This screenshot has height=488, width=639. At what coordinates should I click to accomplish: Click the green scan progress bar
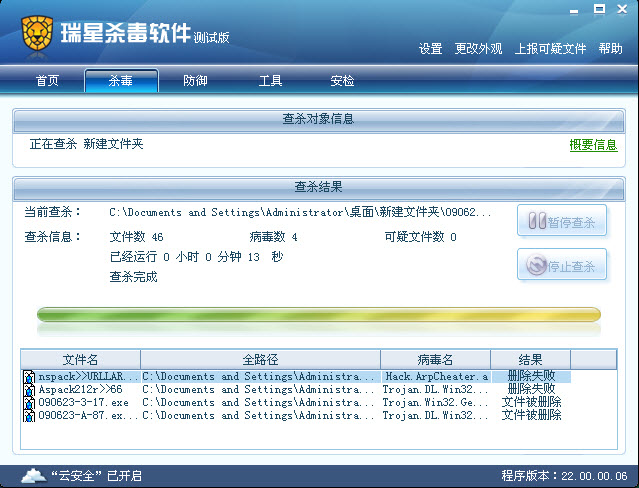319,315
